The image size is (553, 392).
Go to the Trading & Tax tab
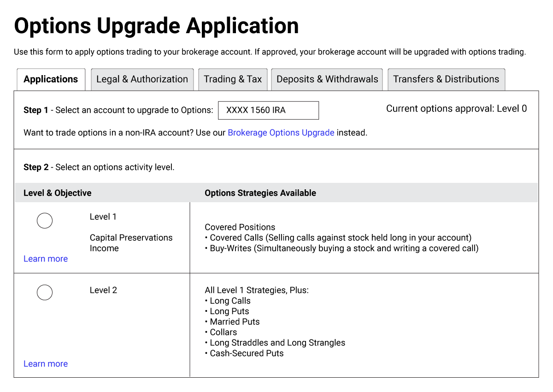click(233, 79)
